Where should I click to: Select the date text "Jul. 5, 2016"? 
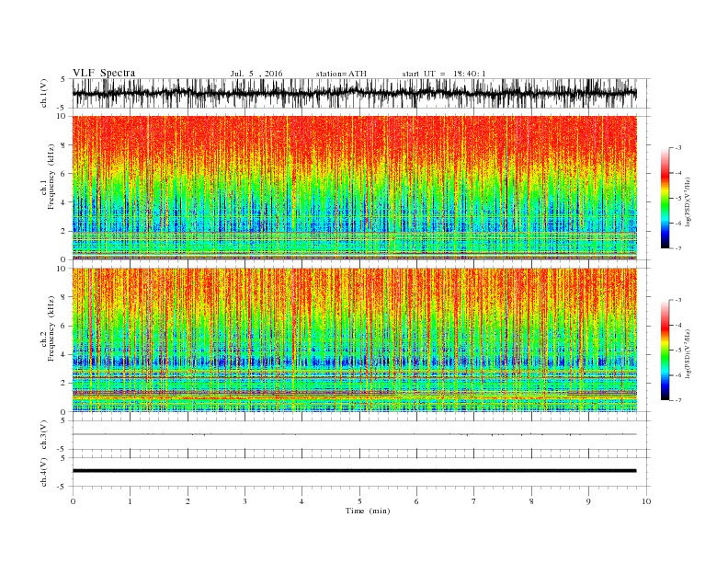pyautogui.click(x=256, y=74)
